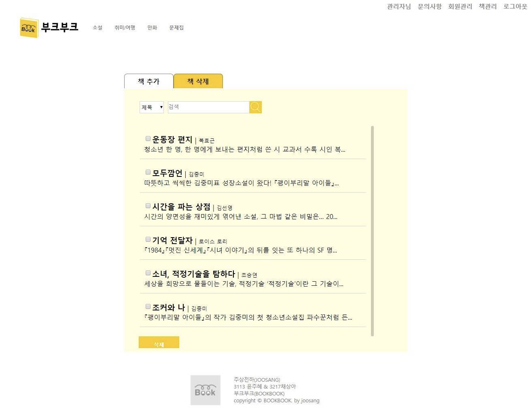Select the checkbox for 소녀, 적정기술을 탐하다
Viewport: 532px width, 410px height.
pos(148,272)
